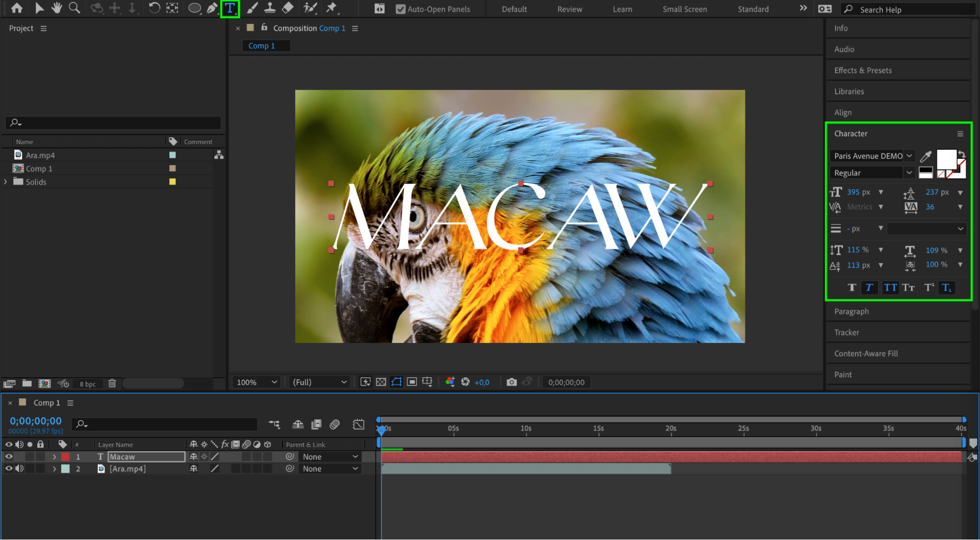Hide the Macaw text layer

pos(9,457)
